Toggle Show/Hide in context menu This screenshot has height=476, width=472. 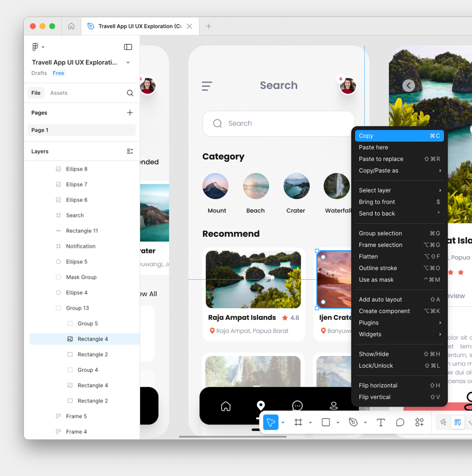pos(399,354)
